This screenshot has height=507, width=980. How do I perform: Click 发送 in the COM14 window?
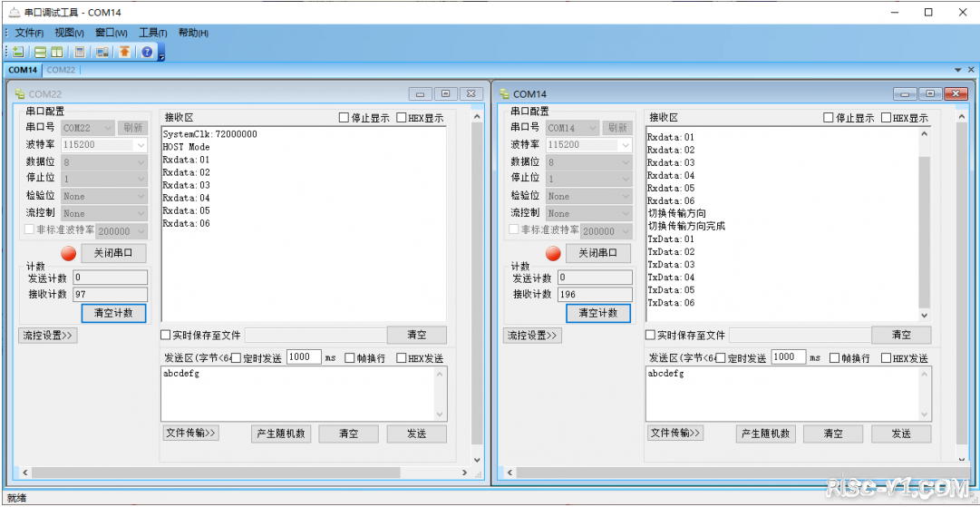pos(901,434)
